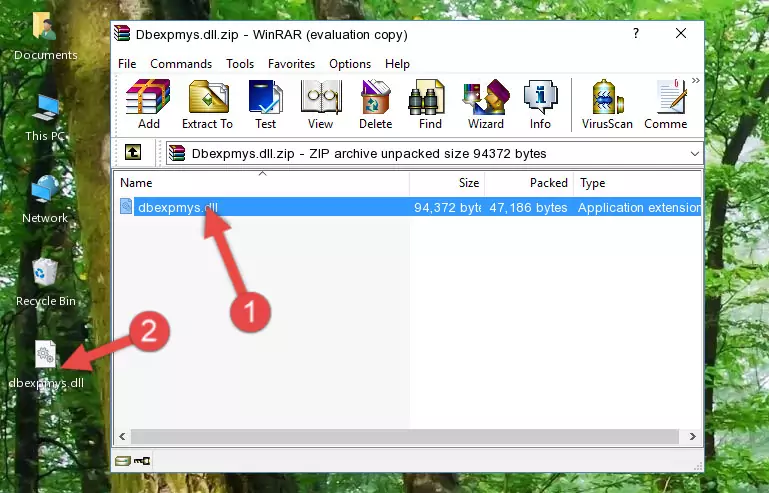The image size is (769, 493).
Task: Click the horizontal scrollbar left arrow
Action: pyautogui.click(x=123, y=436)
